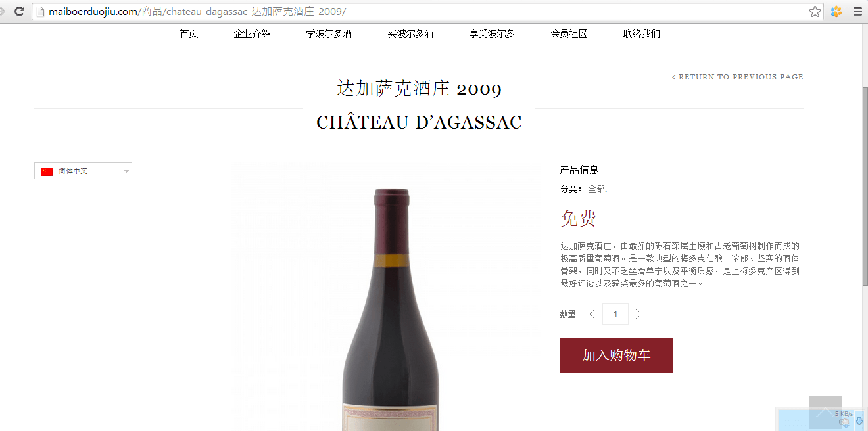The image size is (868, 431).
Task: Go to 联络我们 page
Action: pyautogui.click(x=642, y=34)
